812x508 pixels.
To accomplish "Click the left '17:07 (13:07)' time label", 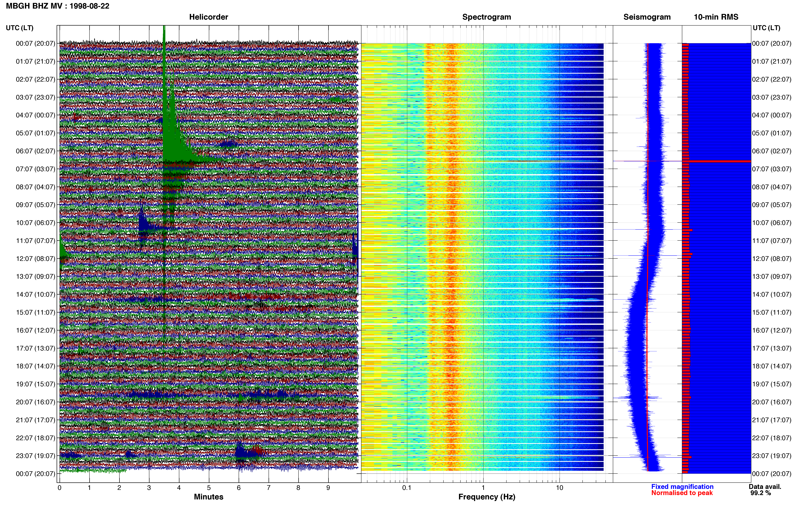I will pos(36,348).
